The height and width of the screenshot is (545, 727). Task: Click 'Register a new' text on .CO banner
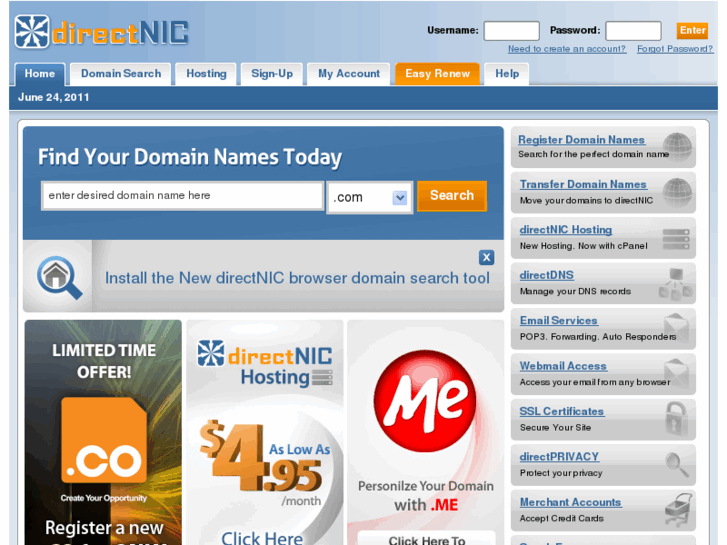[104, 528]
